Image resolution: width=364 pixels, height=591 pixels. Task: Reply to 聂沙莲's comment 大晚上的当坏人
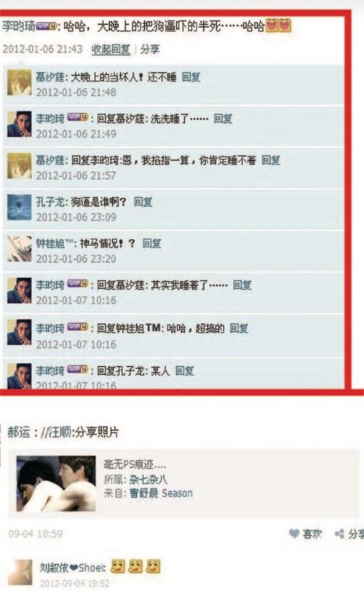[191, 77]
